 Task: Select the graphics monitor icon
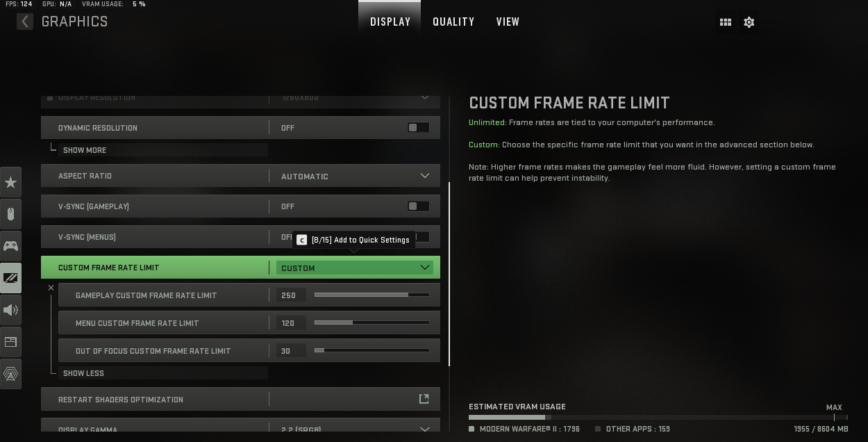click(x=10, y=278)
